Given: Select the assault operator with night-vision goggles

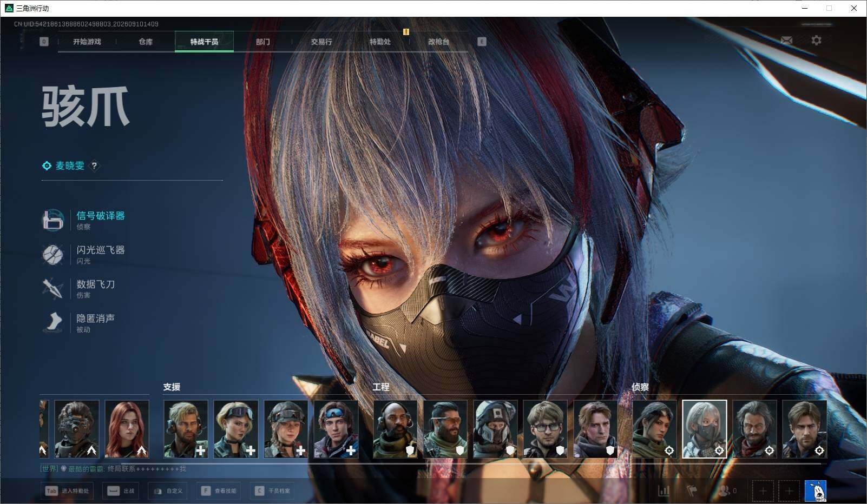Looking at the screenshot, I should [77, 429].
